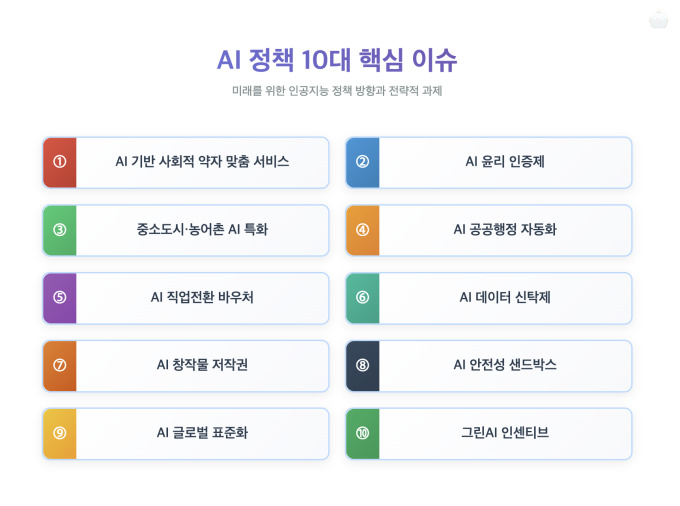Viewport: 680px width, 506px height.
Task: Open the '중소도시·농어촌 AI 특화' card
Action: coord(202,230)
